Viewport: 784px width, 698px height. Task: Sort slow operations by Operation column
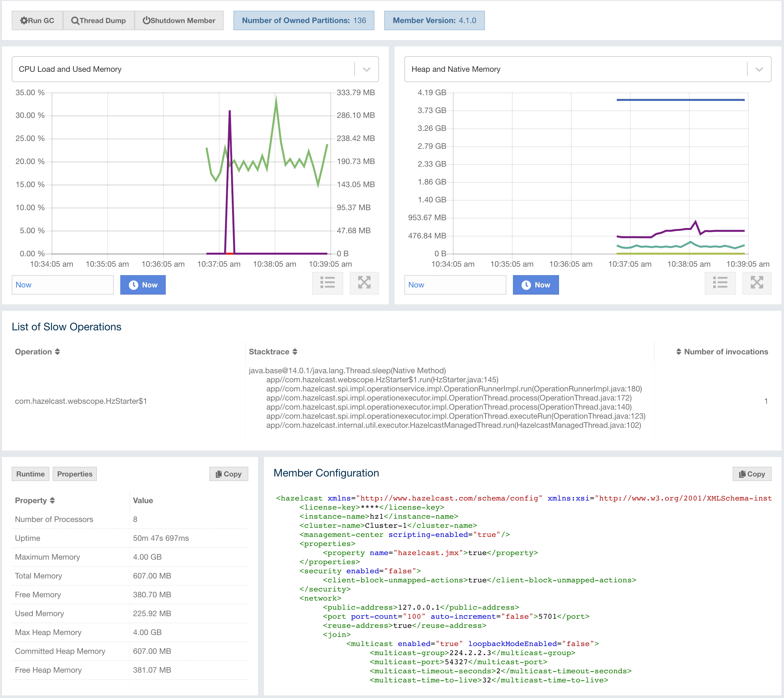37,352
